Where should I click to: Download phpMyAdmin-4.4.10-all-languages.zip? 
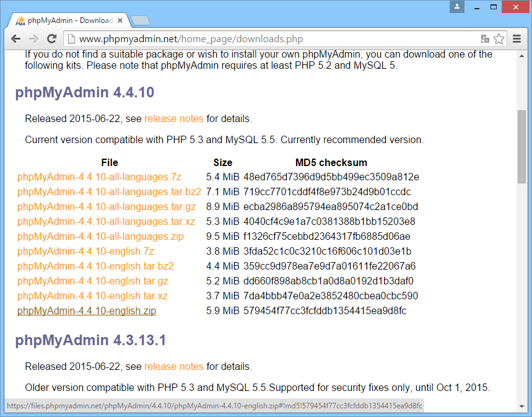pos(100,236)
